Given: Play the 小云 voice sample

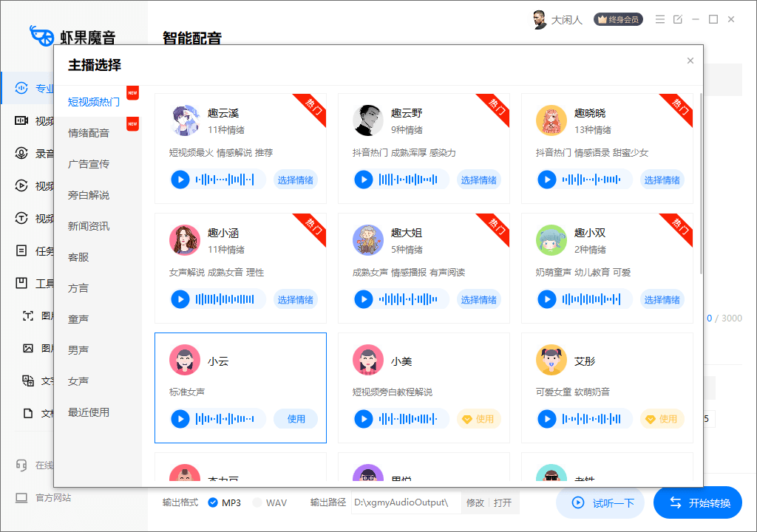Looking at the screenshot, I should pyautogui.click(x=180, y=418).
